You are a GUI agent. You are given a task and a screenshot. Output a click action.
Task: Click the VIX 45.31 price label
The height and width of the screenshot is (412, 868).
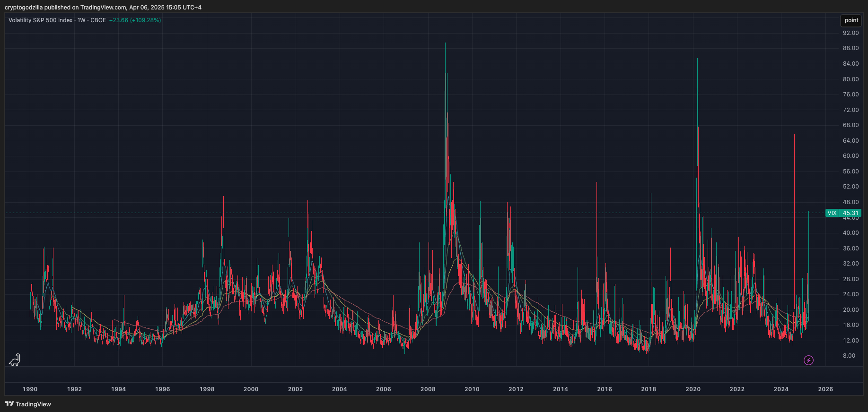(843, 213)
